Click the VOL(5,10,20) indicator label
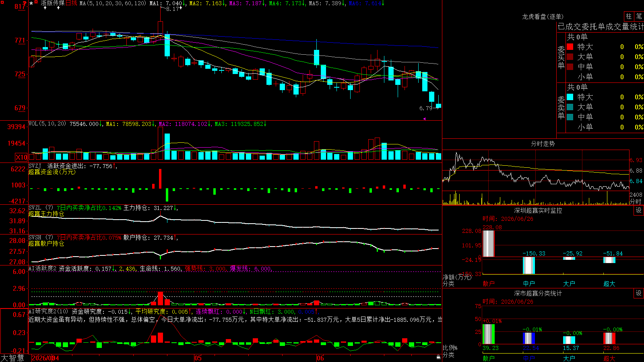The height and width of the screenshot is (362, 644). [x=47, y=124]
